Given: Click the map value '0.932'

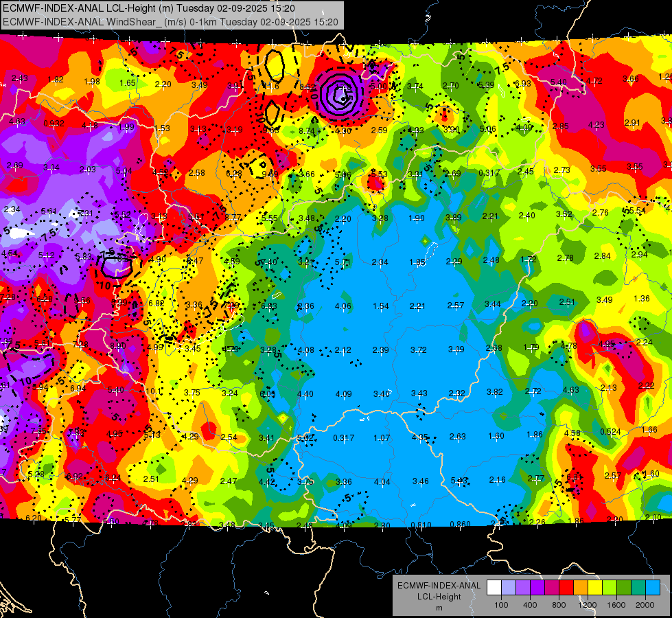Looking at the screenshot, I should [54, 124].
